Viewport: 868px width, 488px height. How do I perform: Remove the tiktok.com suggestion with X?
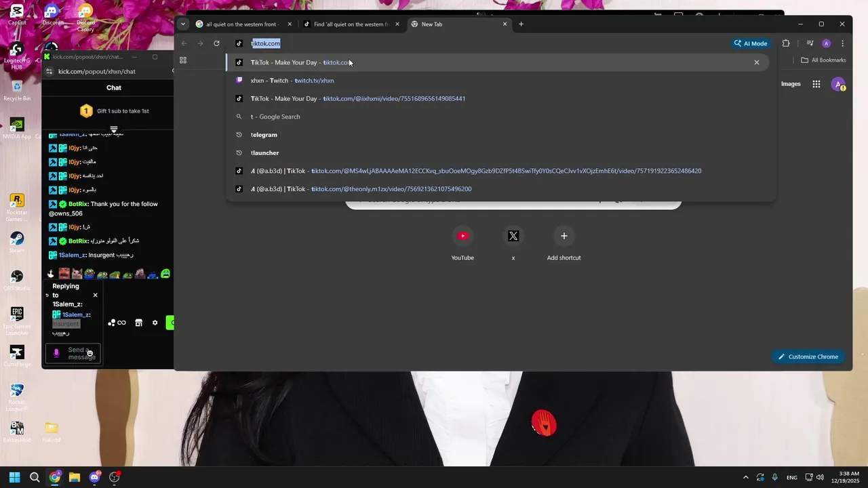point(757,62)
